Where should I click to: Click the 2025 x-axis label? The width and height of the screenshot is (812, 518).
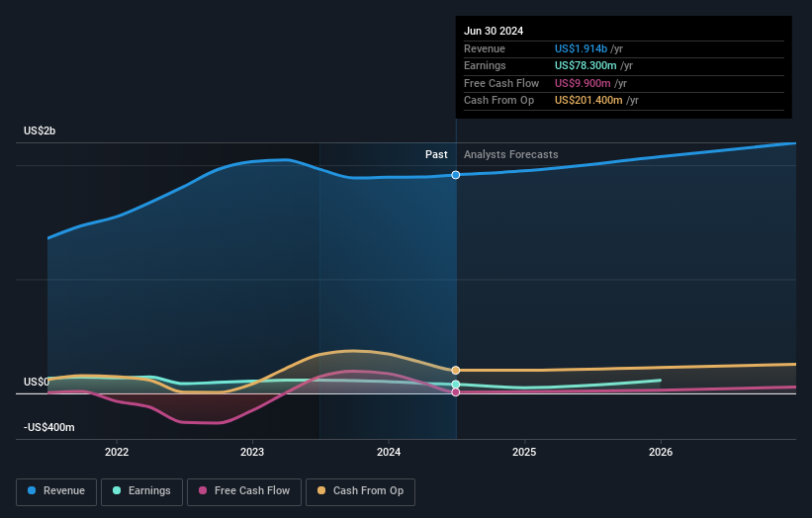pyautogui.click(x=524, y=453)
